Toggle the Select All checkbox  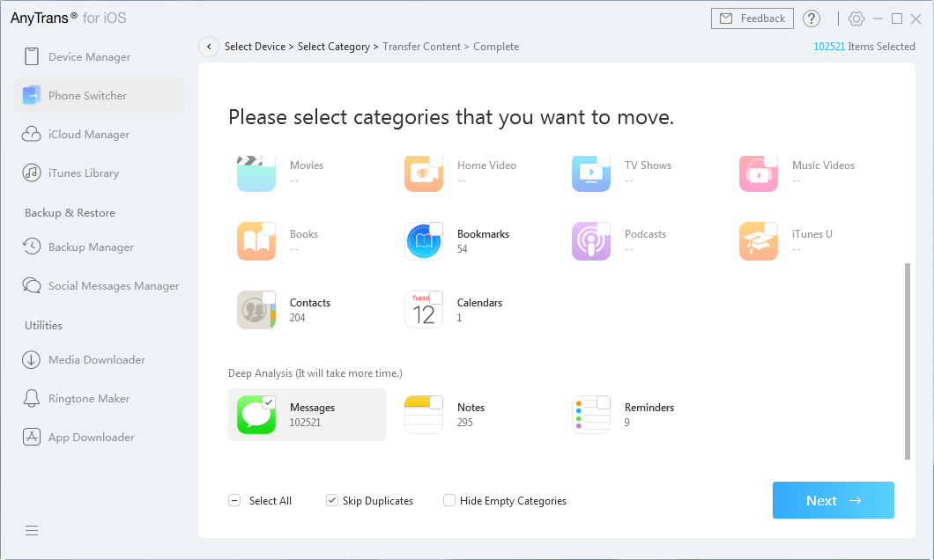(234, 500)
